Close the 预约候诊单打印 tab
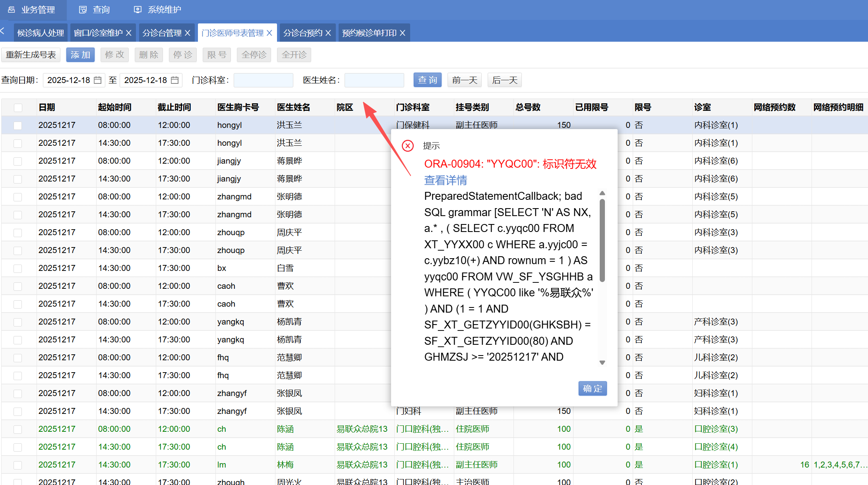 (x=403, y=33)
